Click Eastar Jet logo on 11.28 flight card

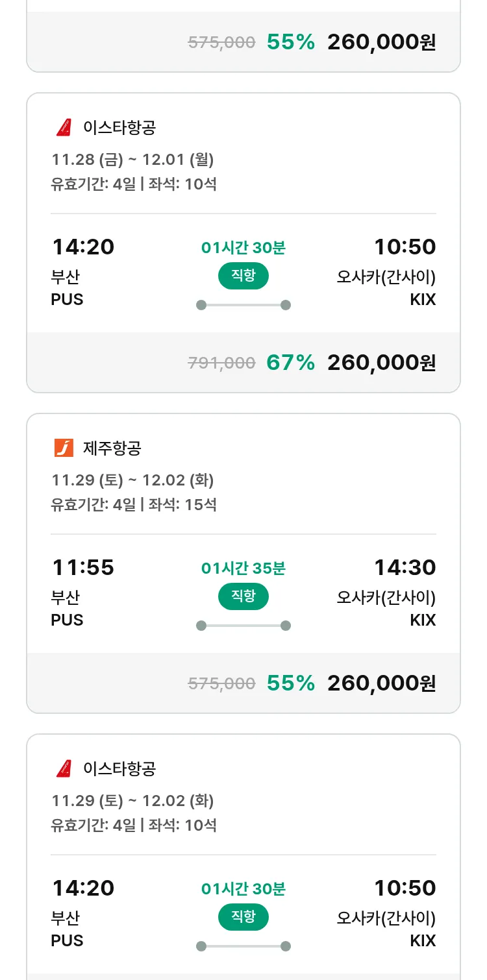point(64,127)
